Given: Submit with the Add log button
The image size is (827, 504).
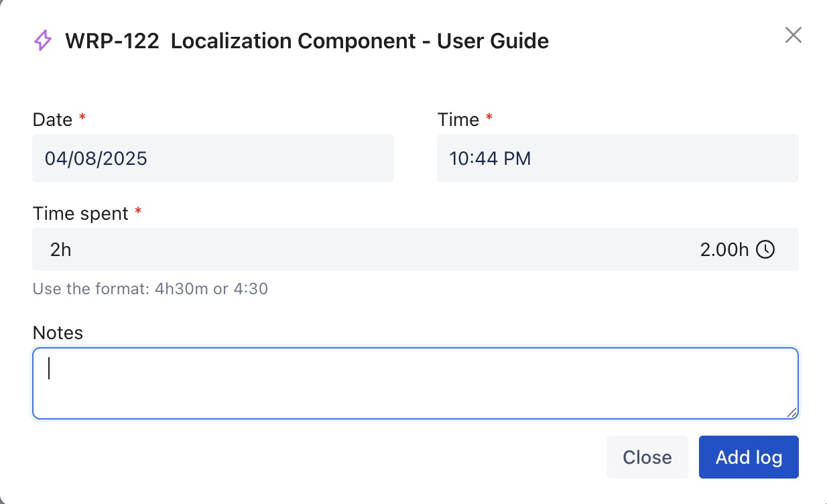Looking at the screenshot, I should tap(748, 457).
